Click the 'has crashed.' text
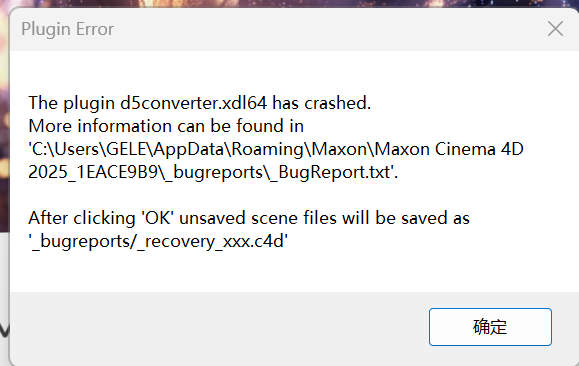Viewport: 579px width, 366px height. point(321,103)
